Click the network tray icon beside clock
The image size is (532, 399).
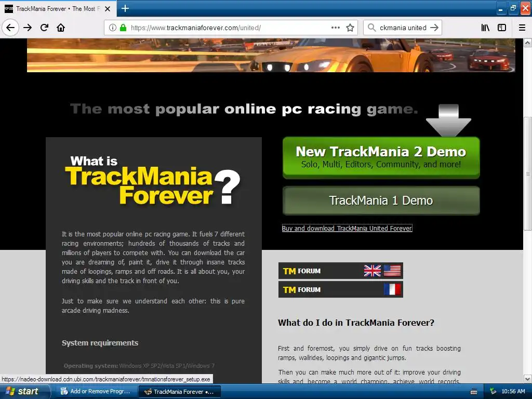pyautogui.click(x=493, y=391)
